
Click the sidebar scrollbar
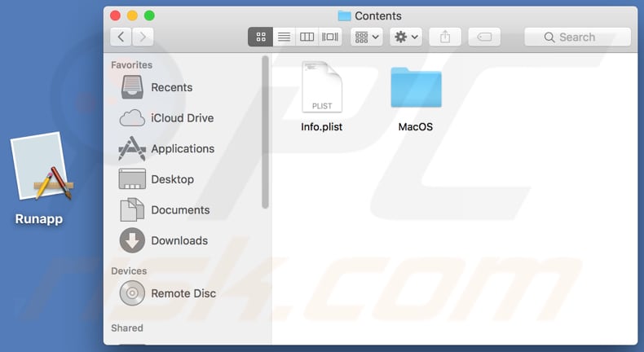[x=265, y=132]
